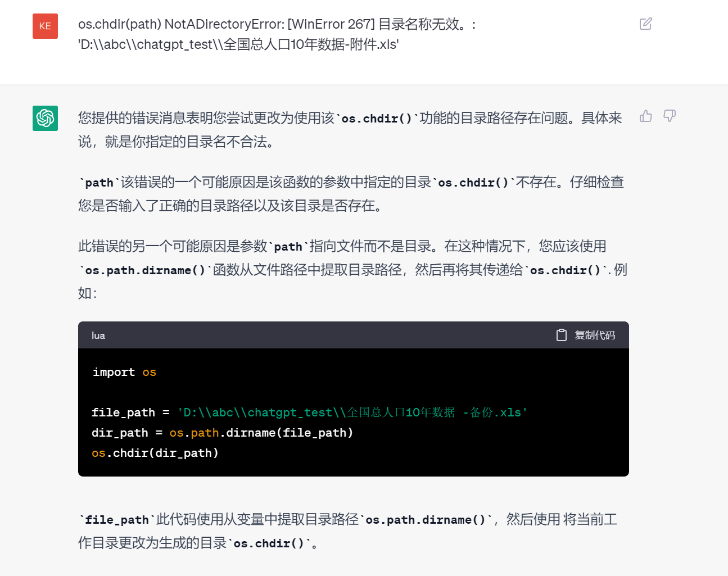Click the KE user avatar
728x576 pixels.
45,26
